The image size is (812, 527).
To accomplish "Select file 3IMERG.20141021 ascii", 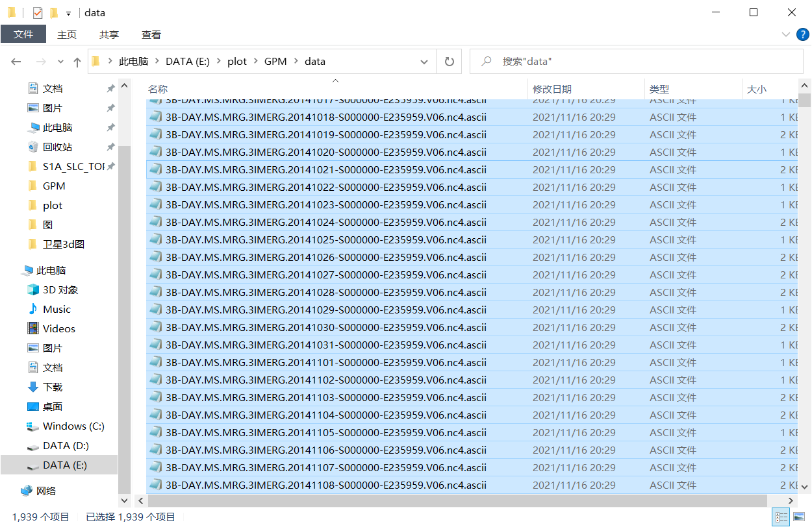I will 326,170.
